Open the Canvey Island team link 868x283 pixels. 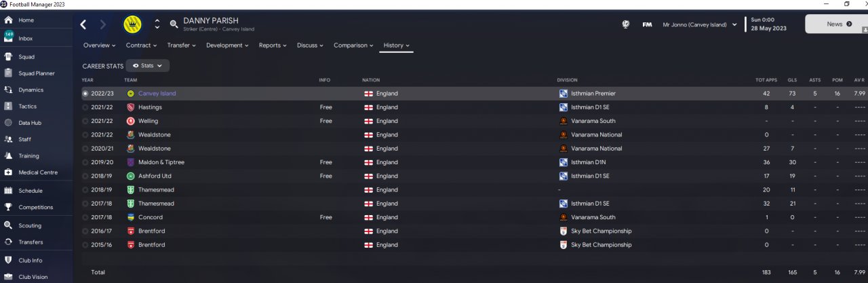click(157, 94)
